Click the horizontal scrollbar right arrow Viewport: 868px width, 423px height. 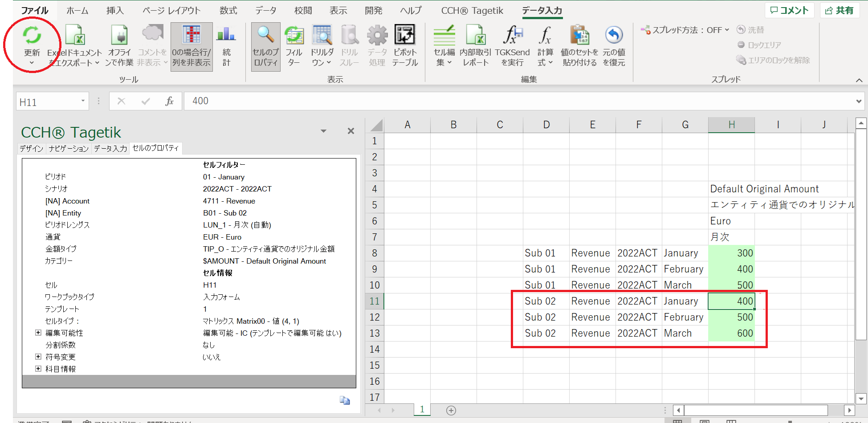pos(849,410)
